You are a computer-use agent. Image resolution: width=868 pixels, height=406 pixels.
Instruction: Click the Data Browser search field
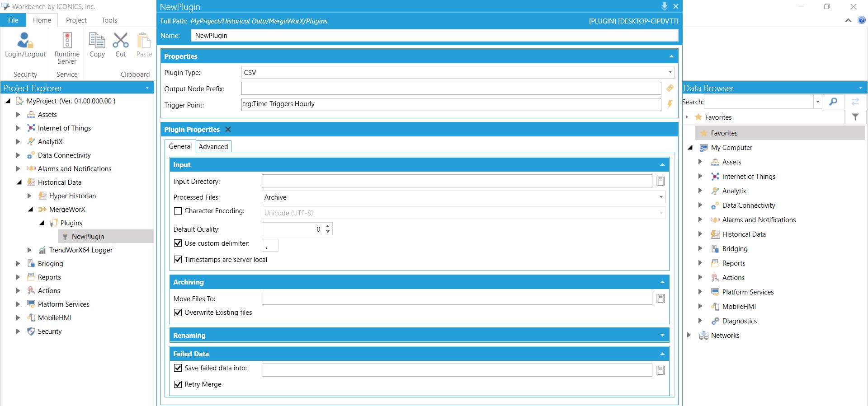[x=759, y=102]
